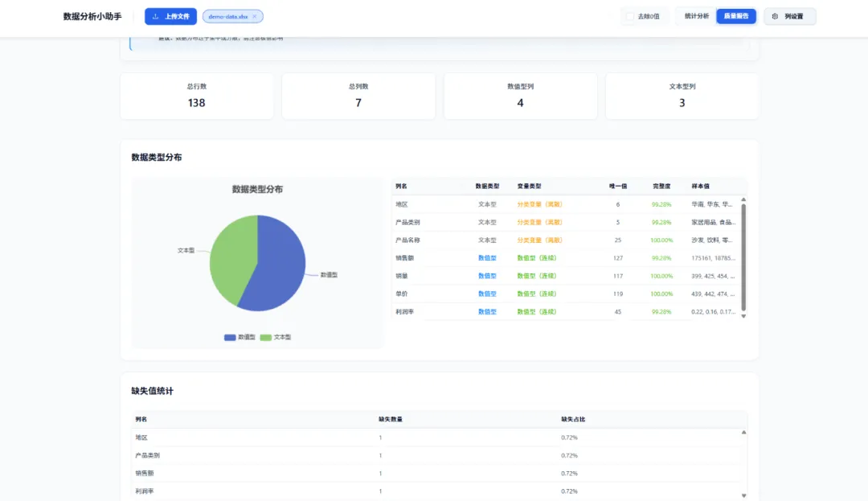Select the 销量 row name cell

pyautogui.click(x=401, y=276)
